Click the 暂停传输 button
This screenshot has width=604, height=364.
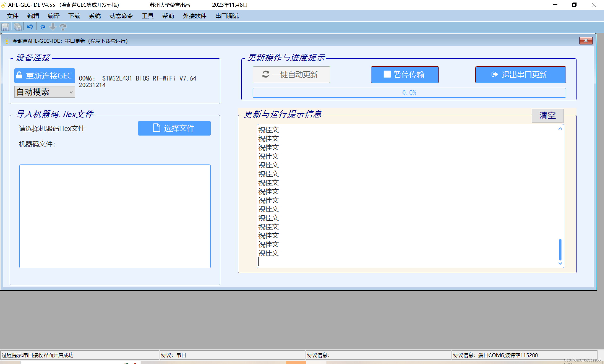coord(404,74)
